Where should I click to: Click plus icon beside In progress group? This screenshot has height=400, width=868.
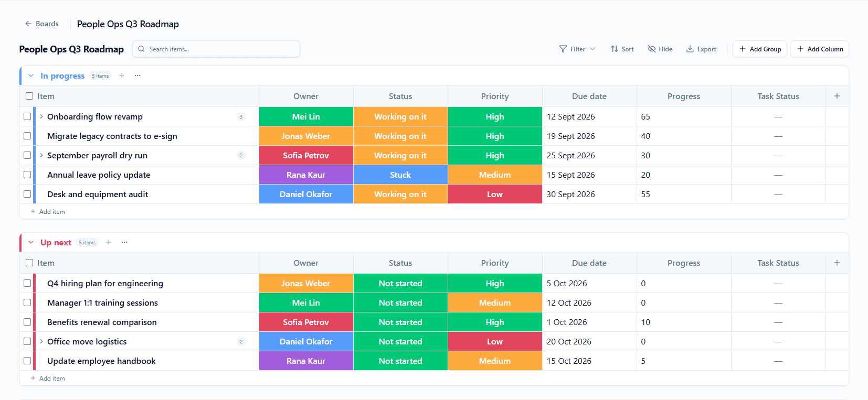pyautogui.click(x=122, y=75)
